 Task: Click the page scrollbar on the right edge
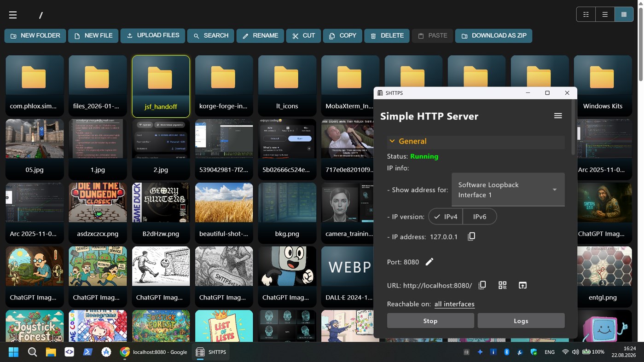point(640,44)
